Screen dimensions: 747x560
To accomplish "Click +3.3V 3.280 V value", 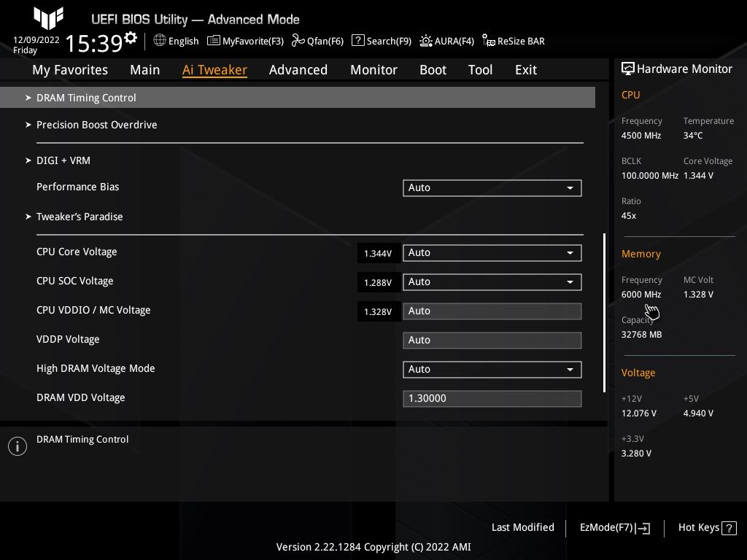I will pyautogui.click(x=636, y=454).
